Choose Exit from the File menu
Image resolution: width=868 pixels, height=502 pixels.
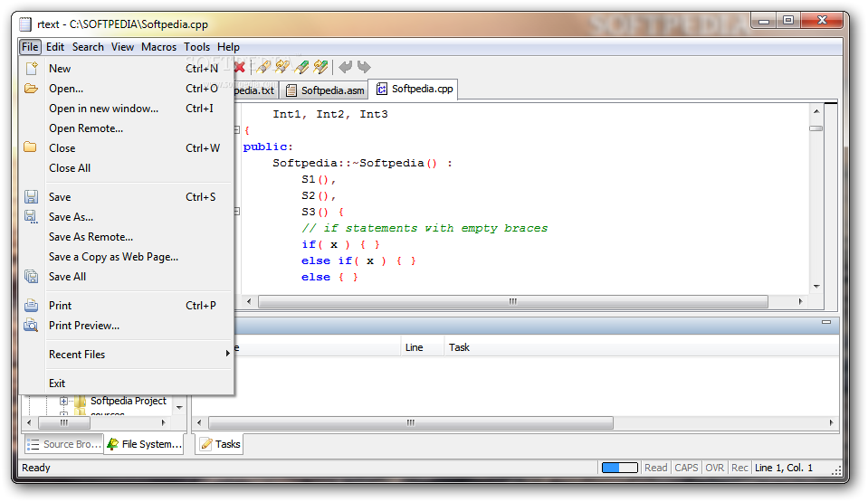coord(126,383)
